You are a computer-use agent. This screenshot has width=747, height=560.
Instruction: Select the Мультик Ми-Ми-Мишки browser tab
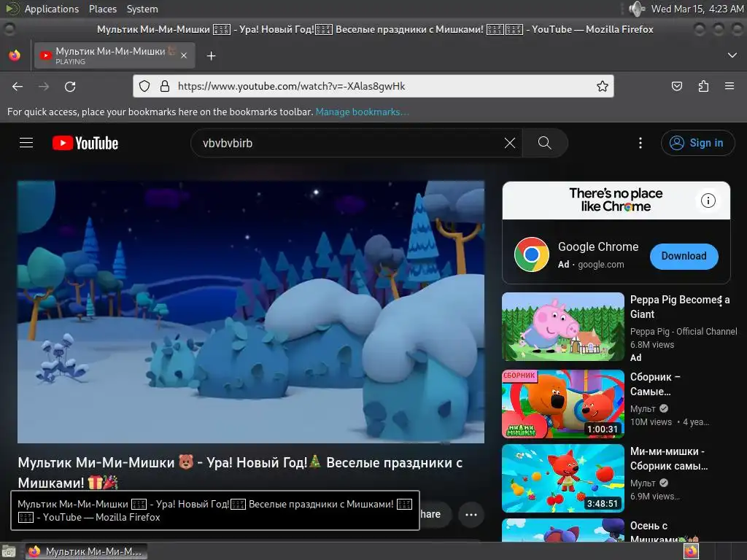[x=115, y=55]
